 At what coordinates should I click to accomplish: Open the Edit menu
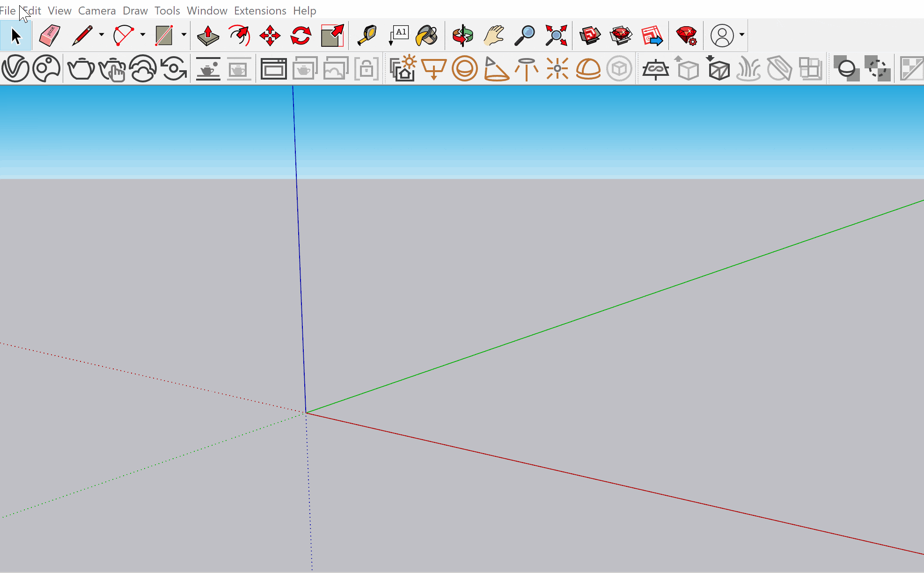(32, 10)
